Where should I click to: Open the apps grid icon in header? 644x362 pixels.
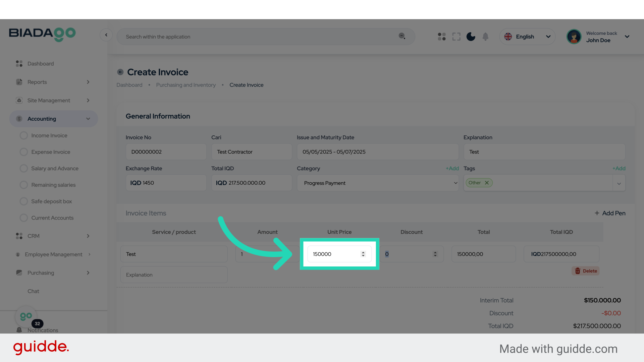(441, 37)
